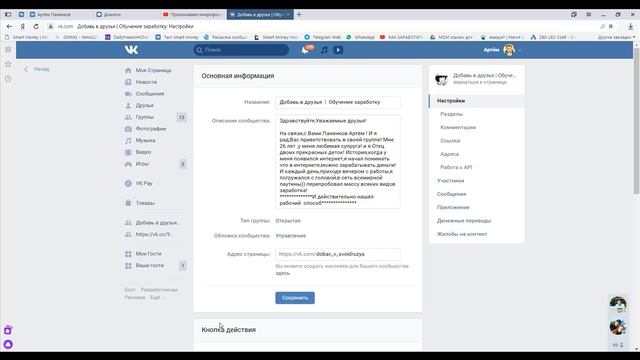Switch to the YouTube browser tab
This screenshot has height=360, width=640.
click(x=193, y=14)
